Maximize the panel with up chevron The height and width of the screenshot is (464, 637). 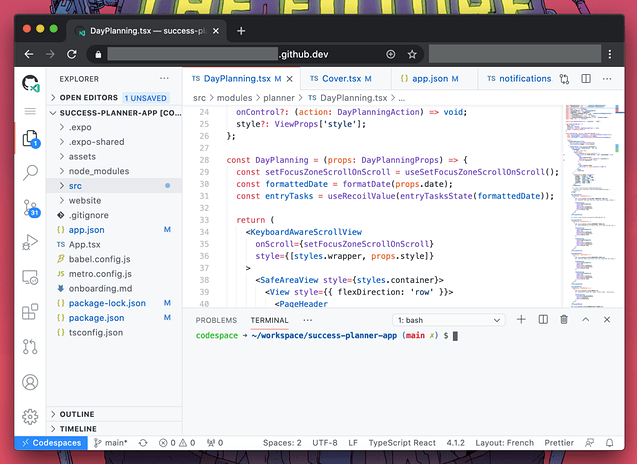[x=585, y=320]
